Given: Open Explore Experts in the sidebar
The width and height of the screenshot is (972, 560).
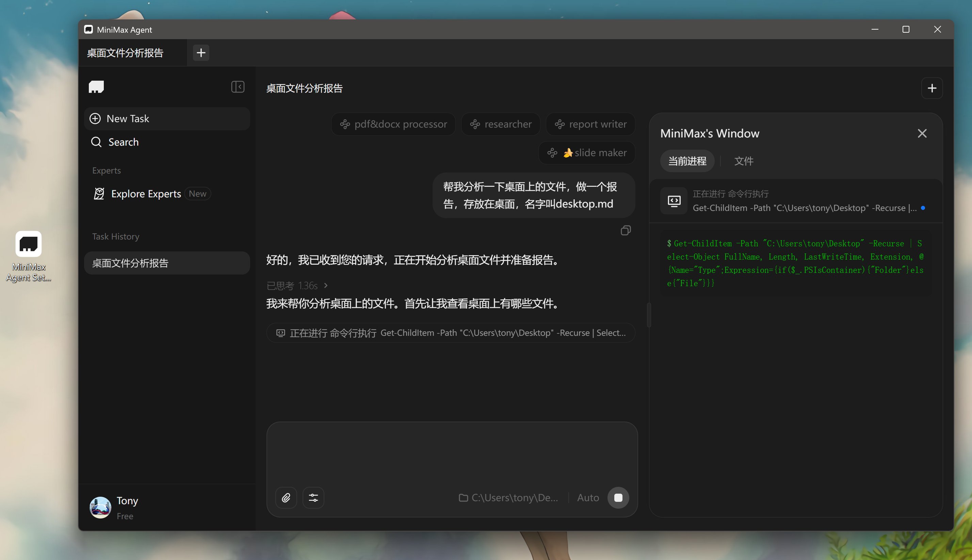Looking at the screenshot, I should pos(146,194).
